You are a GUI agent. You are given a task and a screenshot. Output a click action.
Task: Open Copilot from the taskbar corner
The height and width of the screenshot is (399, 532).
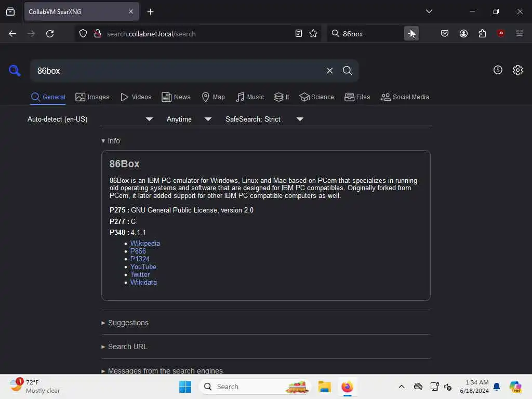click(x=515, y=387)
